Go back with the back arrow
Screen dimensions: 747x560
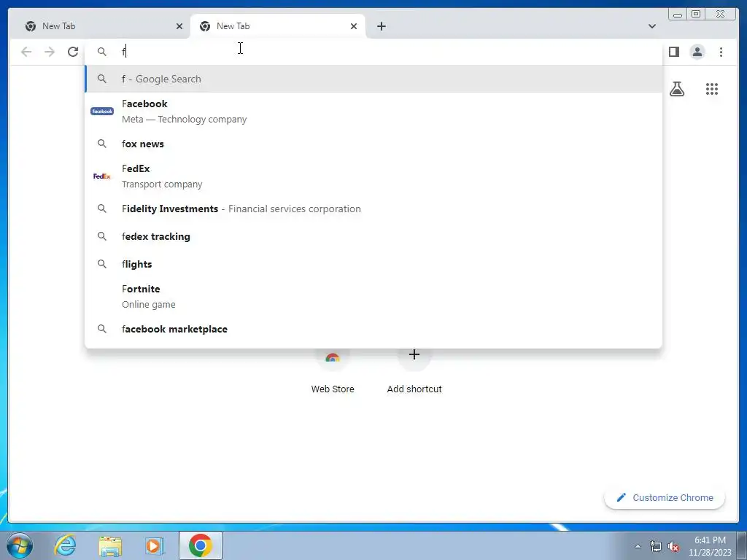(26, 52)
